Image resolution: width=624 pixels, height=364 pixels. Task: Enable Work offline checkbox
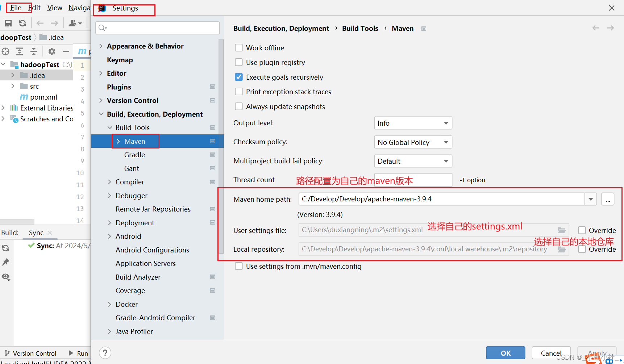239,48
